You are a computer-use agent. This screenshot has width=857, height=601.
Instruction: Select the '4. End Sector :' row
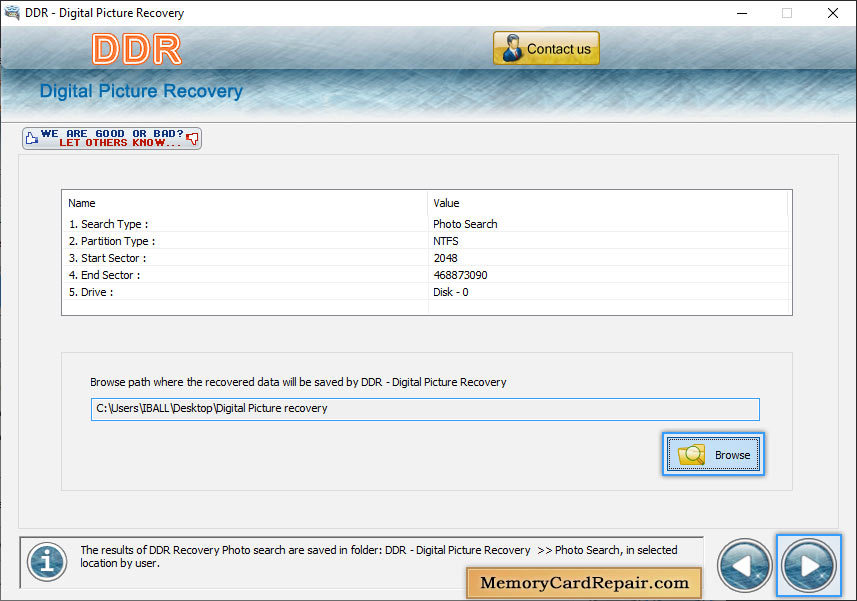(426, 275)
